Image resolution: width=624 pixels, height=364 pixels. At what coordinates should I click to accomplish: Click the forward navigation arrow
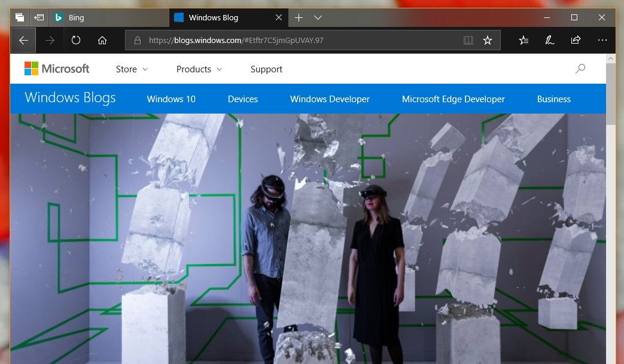(50, 40)
